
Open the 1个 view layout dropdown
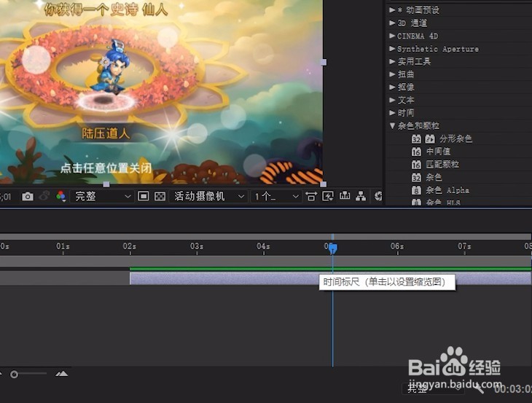click(276, 197)
